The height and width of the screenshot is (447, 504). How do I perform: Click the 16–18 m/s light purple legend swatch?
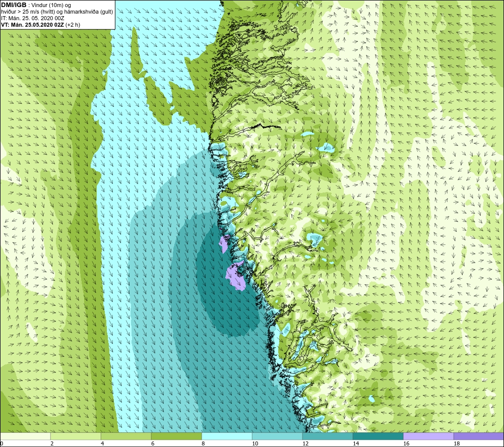[x=428, y=436]
